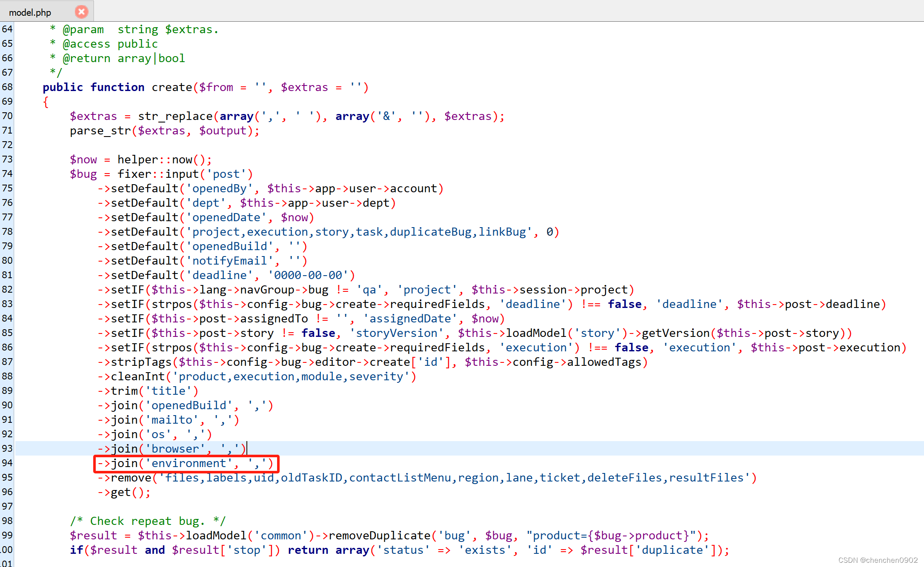
Task: Click the highlighted join environment line
Action: (186, 463)
